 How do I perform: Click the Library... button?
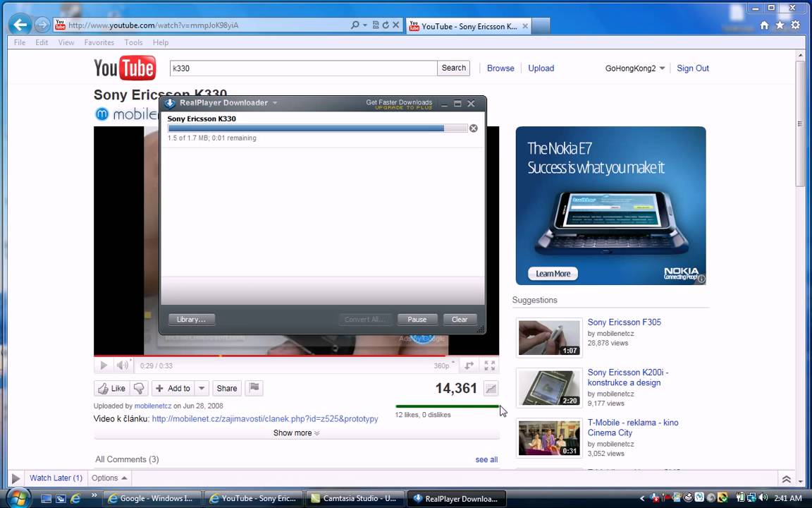191,320
